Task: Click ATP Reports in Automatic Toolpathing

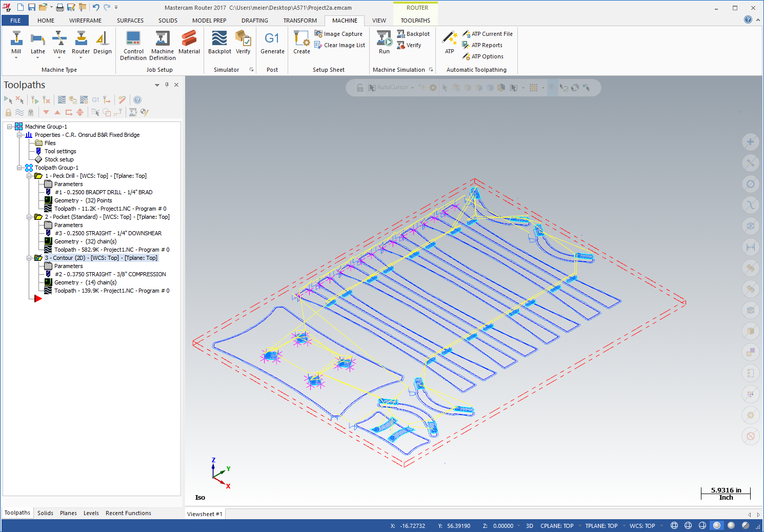Action: (x=486, y=45)
